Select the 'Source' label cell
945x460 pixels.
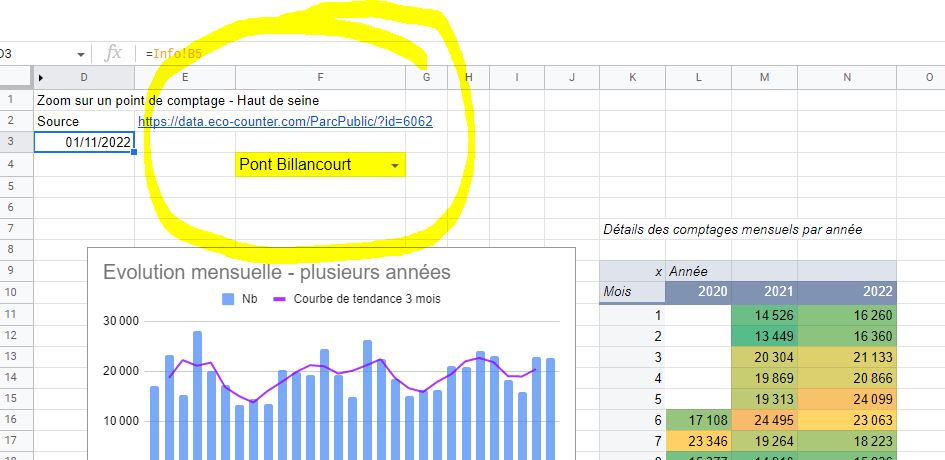click(x=58, y=121)
